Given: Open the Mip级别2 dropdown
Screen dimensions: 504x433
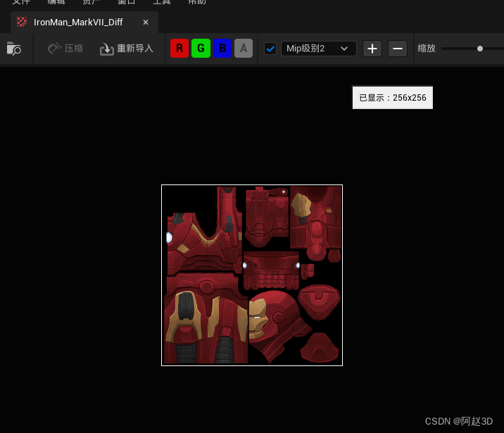Looking at the screenshot, I should click(319, 49).
